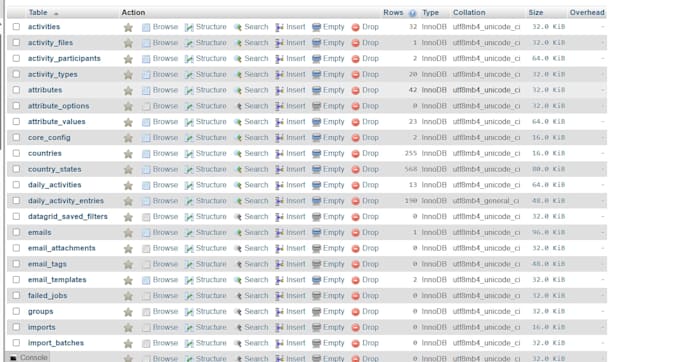Click the Empty icon in email_attachments row

pyautogui.click(x=317, y=248)
